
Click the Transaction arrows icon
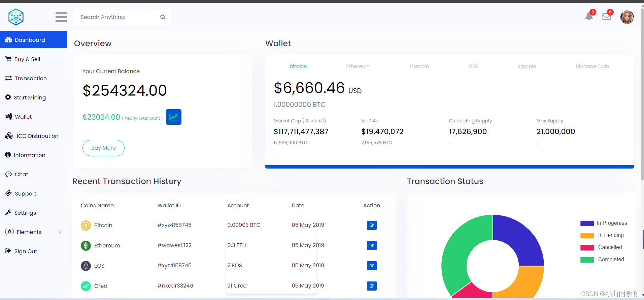tap(8, 78)
